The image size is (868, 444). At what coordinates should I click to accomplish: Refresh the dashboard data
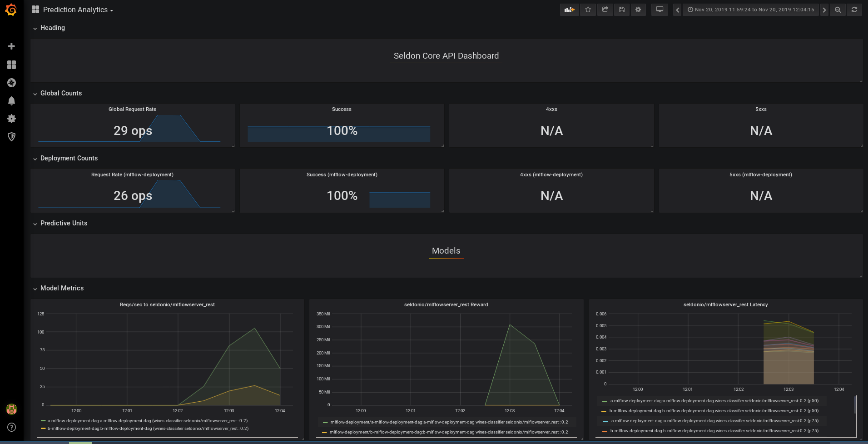(854, 10)
